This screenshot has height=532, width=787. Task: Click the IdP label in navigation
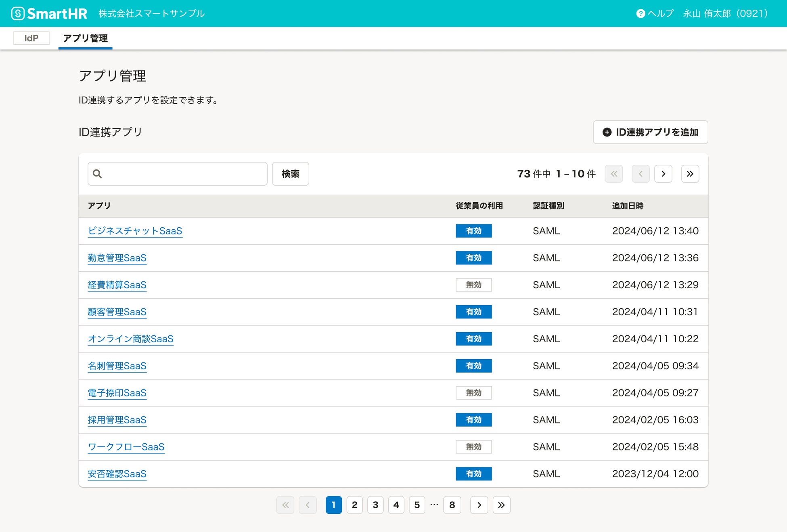tap(31, 38)
